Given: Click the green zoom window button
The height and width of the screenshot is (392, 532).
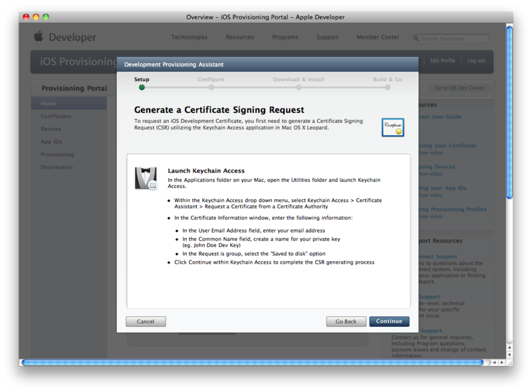Looking at the screenshot, I should click(x=46, y=17).
